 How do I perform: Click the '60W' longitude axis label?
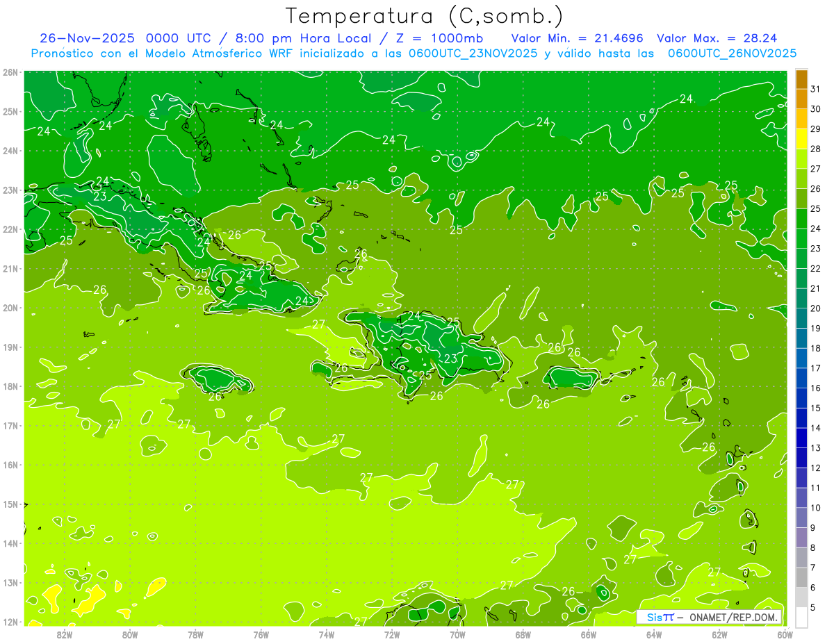click(785, 635)
